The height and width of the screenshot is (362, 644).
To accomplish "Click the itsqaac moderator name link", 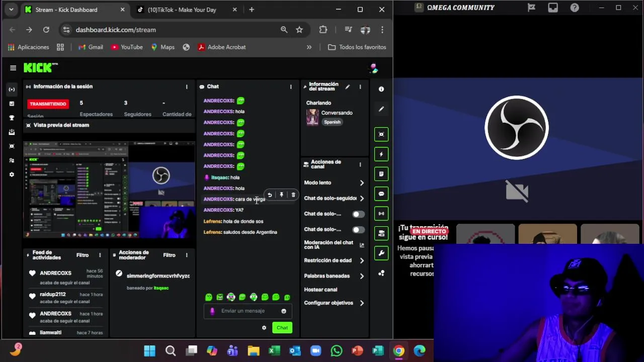I will pos(161,288).
